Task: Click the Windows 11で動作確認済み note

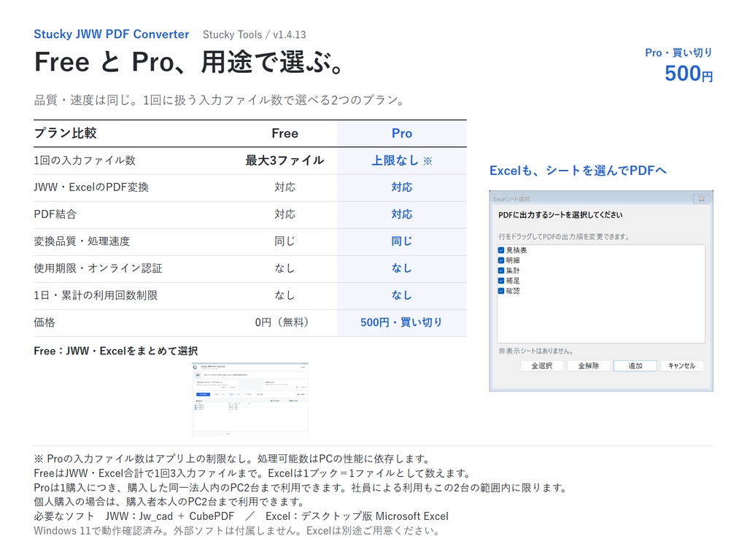Action: point(237,531)
